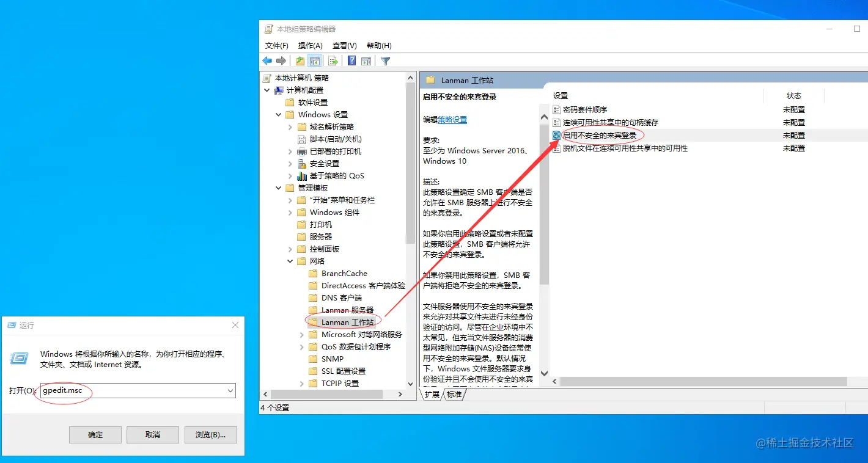This screenshot has width=868, height=463.
Task: Select the Lanman 服务器 tree item
Action: (x=347, y=310)
